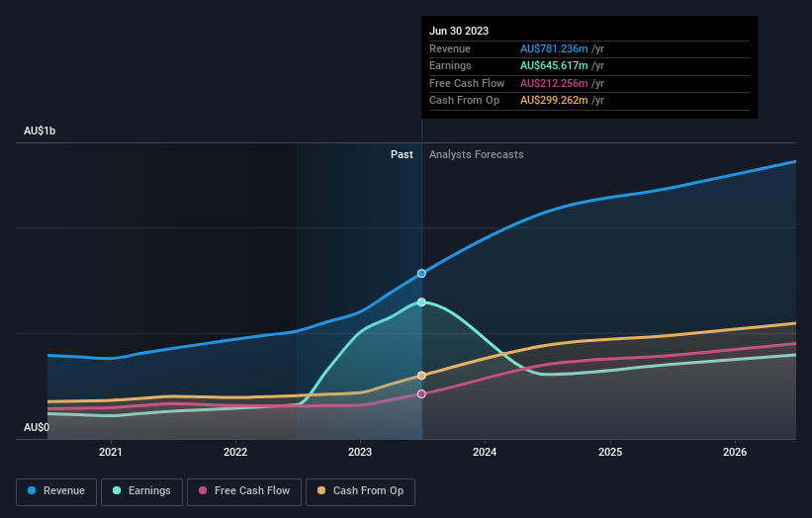Click the Analysts Forecasts label
812x518 pixels.
coord(477,154)
